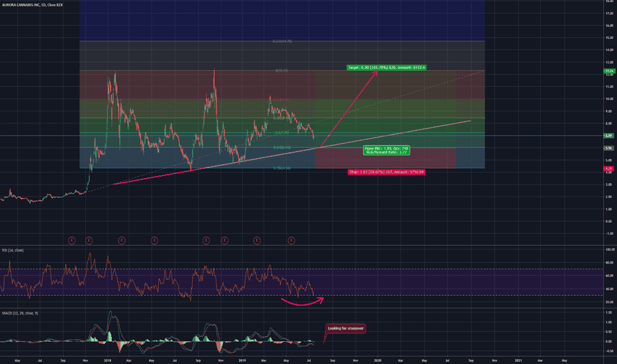Viewport: 617px width, 364px height.
Task: Click the 0.236(14.70) Fibonacci level label
Action: click(x=282, y=41)
